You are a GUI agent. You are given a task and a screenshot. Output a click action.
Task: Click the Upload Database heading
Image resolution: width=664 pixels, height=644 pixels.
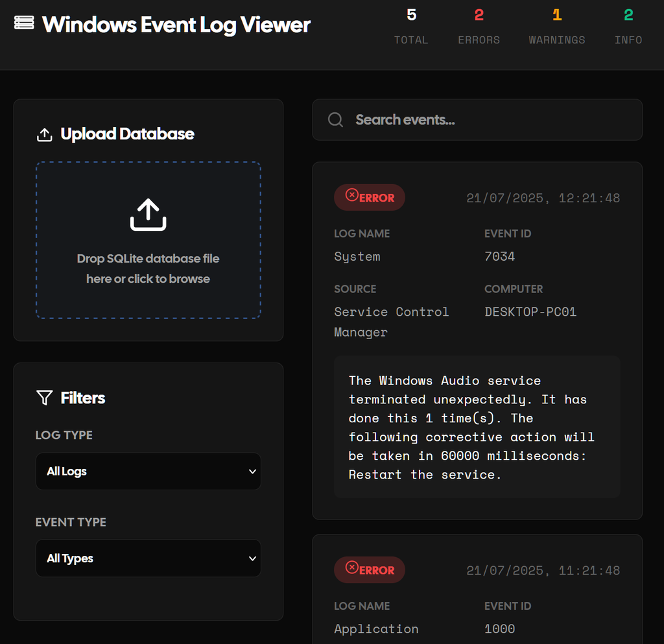pos(128,134)
